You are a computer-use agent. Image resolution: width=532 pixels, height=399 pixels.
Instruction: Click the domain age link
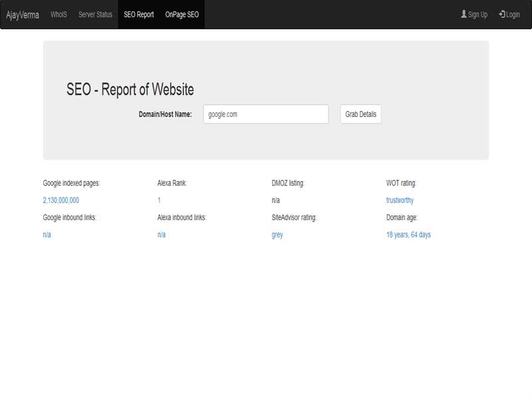(x=409, y=234)
